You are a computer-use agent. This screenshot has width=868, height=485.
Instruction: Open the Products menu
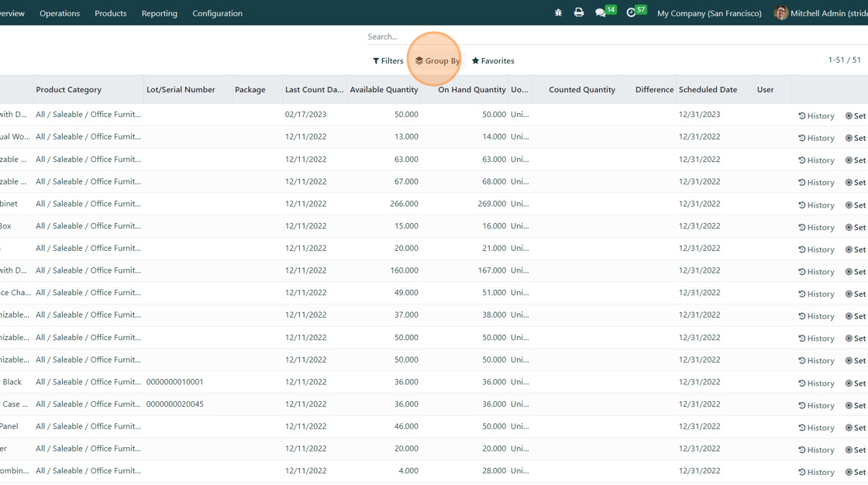click(x=110, y=13)
